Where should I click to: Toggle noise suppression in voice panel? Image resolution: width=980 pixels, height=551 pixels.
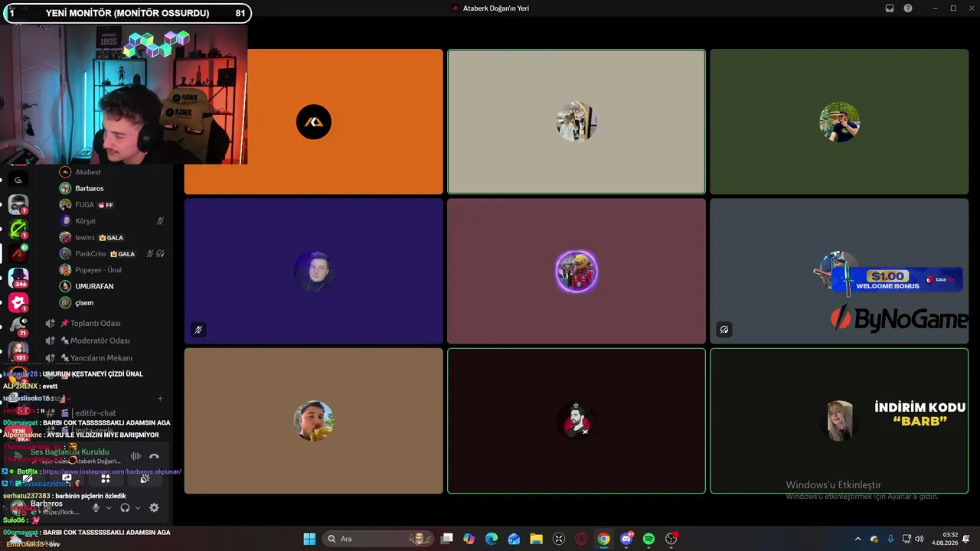(x=136, y=456)
